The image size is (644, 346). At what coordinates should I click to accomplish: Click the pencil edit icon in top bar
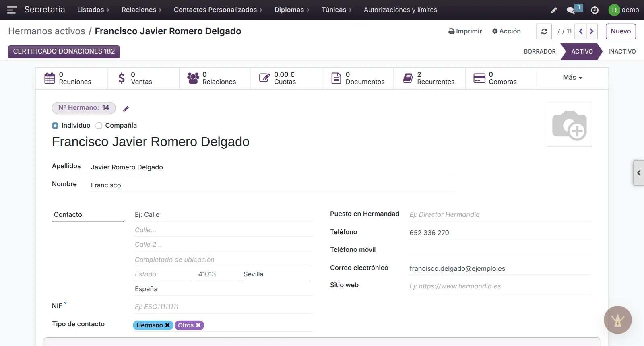coord(554,10)
